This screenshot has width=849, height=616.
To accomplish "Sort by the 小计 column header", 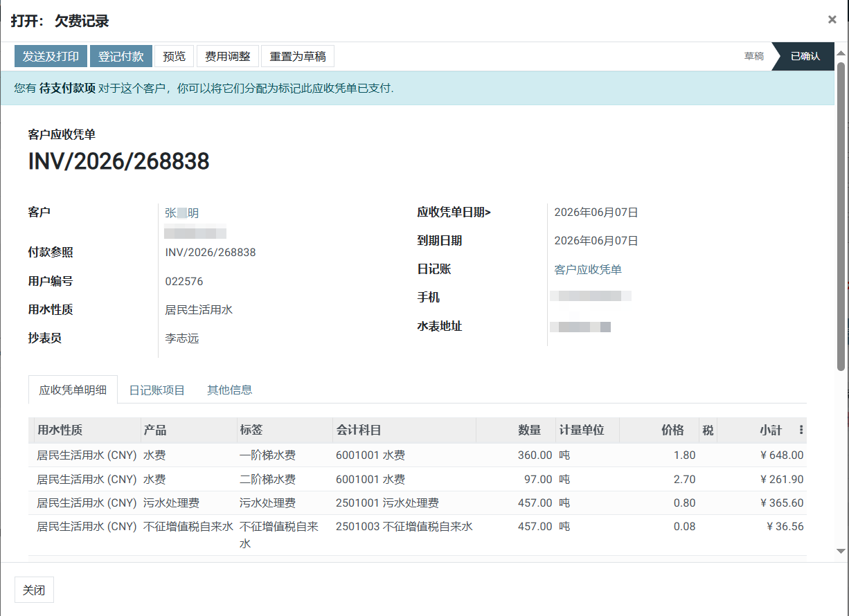I will pyautogui.click(x=755, y=430).
